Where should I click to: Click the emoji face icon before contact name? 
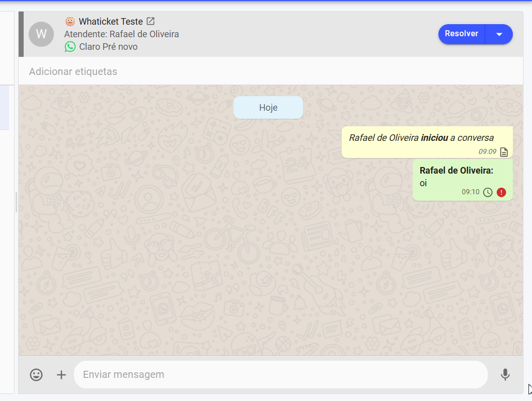[70, 21]
